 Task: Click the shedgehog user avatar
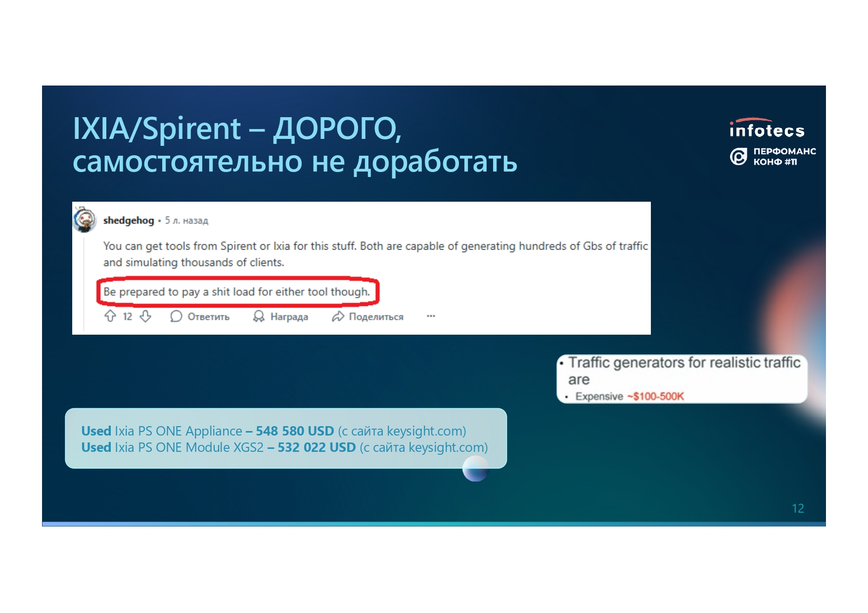pyautogui.click(x=85, y=219)
